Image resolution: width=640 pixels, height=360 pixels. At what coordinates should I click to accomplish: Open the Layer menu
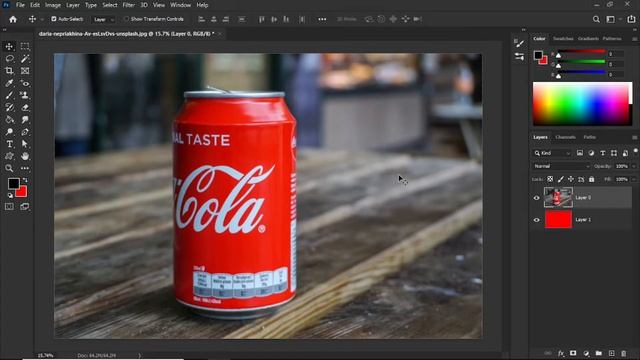coord(73,5)
